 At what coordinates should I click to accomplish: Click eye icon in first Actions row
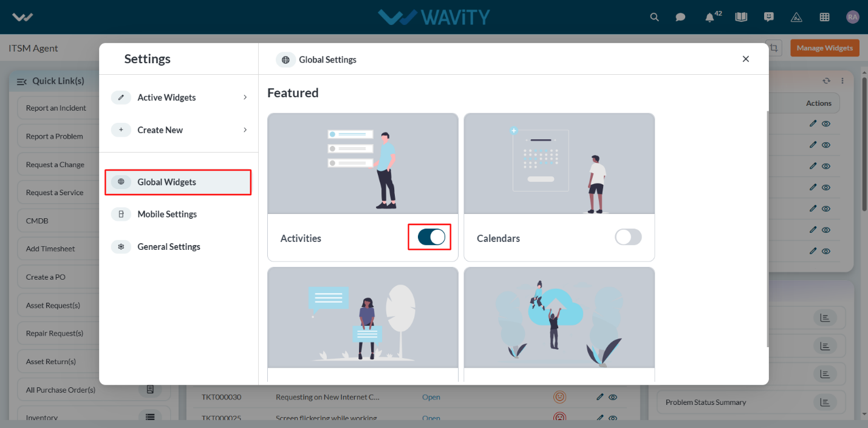[x=826, y=123]
